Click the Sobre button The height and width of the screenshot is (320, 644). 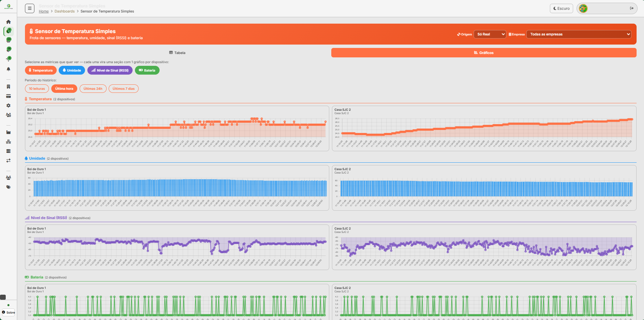point(8,312)
